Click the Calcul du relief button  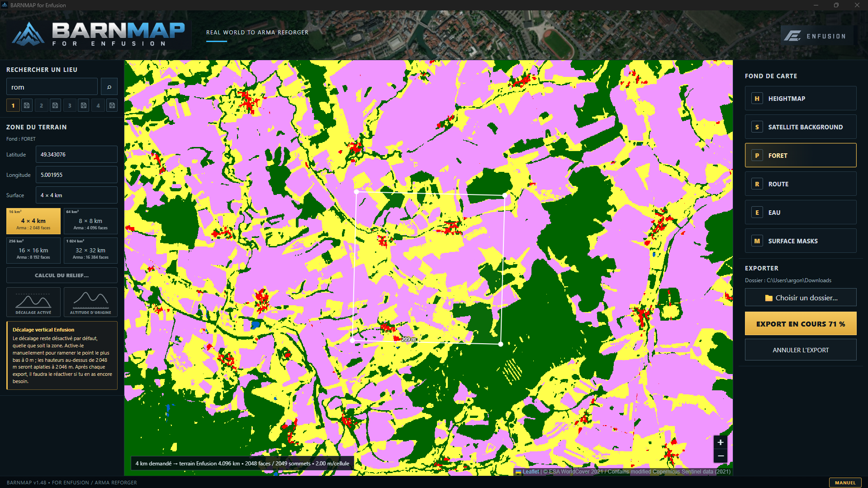point(62,275)
